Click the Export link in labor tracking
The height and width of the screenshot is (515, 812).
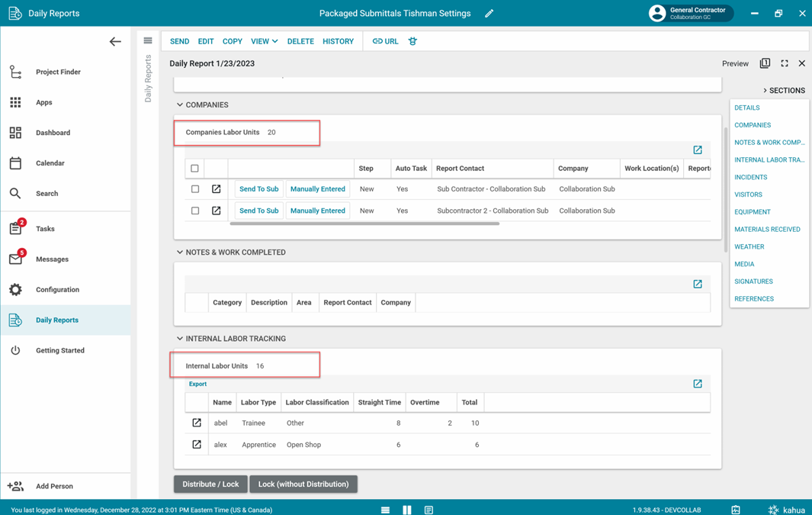point(197,384)
